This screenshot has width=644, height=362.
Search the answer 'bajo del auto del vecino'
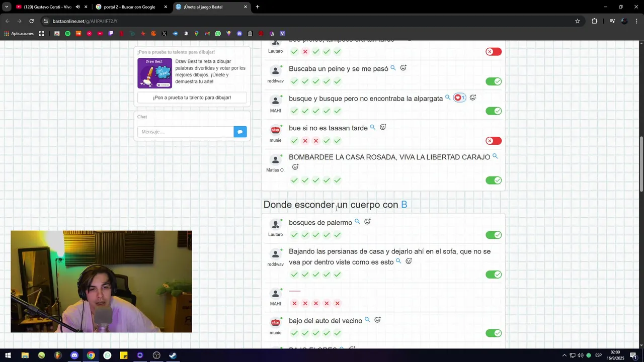coord(367,320)
